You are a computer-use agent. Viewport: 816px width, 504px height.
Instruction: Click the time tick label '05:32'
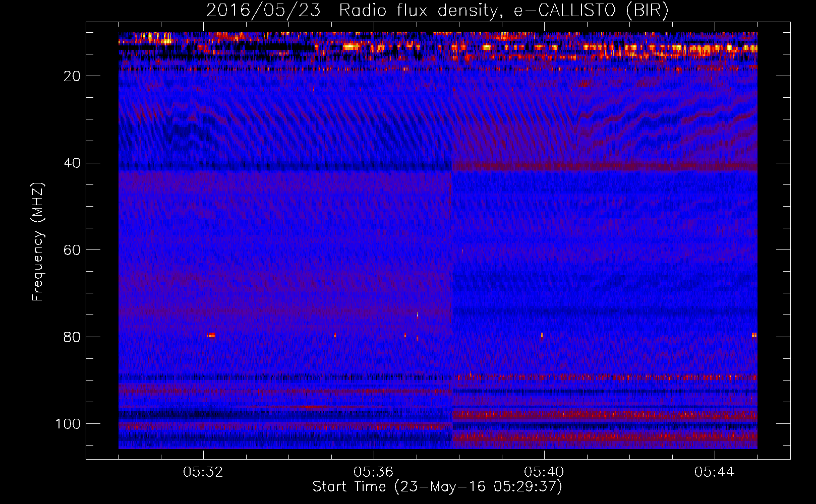click(x=203, y=472)
